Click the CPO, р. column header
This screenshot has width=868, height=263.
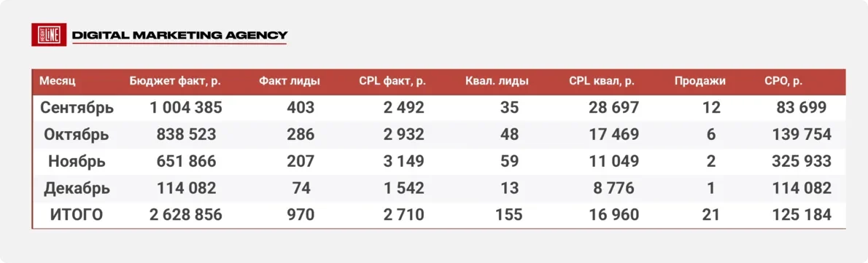tap(783, 81)
